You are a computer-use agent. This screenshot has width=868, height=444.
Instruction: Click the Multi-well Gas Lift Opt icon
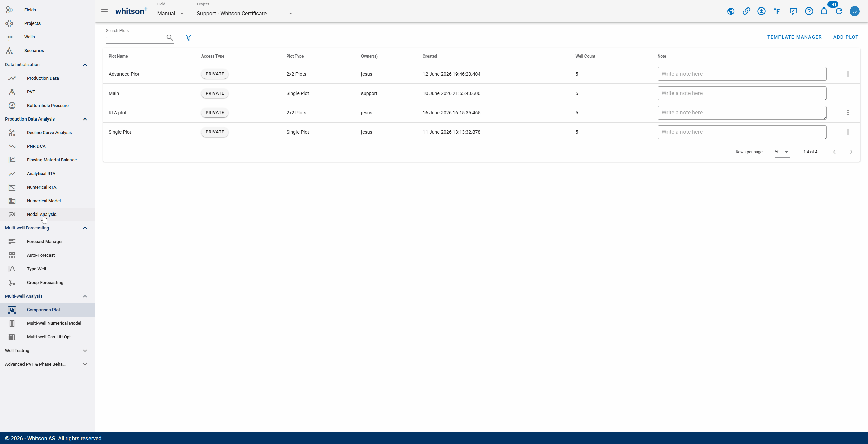(12, 337)
